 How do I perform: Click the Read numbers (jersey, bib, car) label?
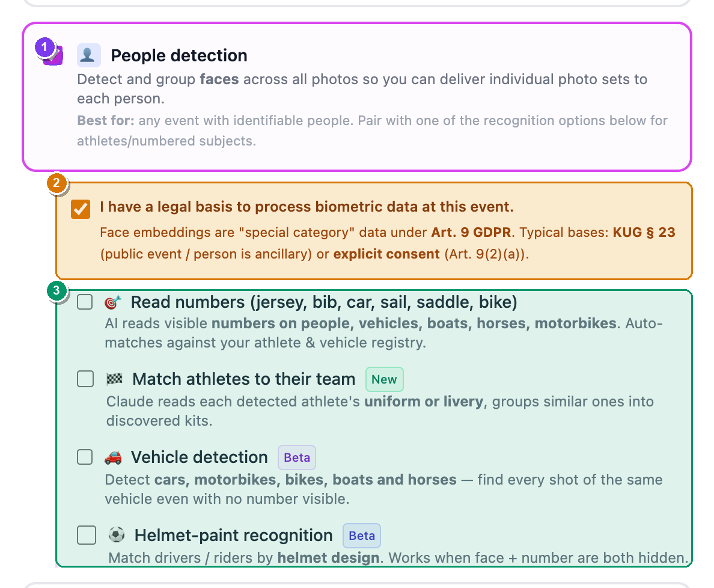324,302
